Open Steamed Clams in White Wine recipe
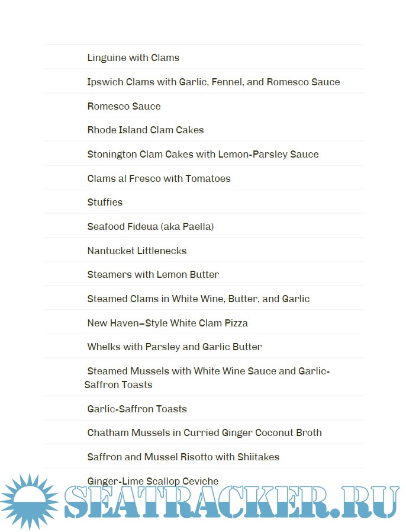 coord(198,299)
